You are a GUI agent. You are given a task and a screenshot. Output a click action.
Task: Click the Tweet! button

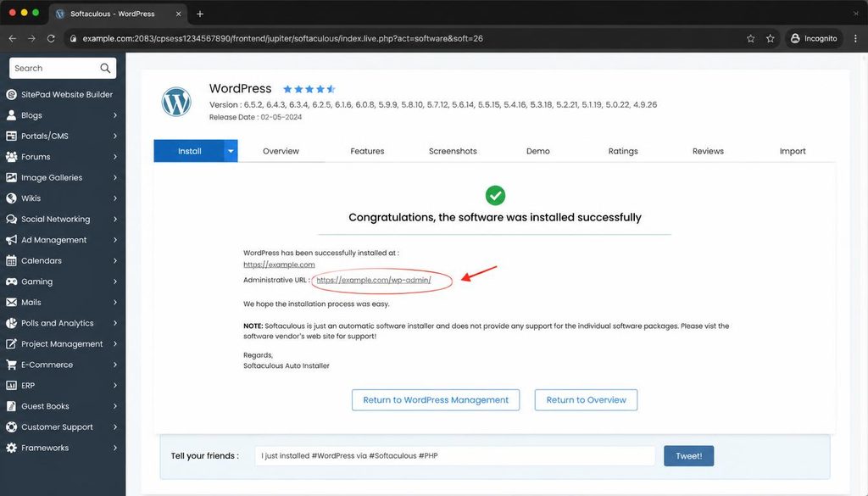click(688, 456)
